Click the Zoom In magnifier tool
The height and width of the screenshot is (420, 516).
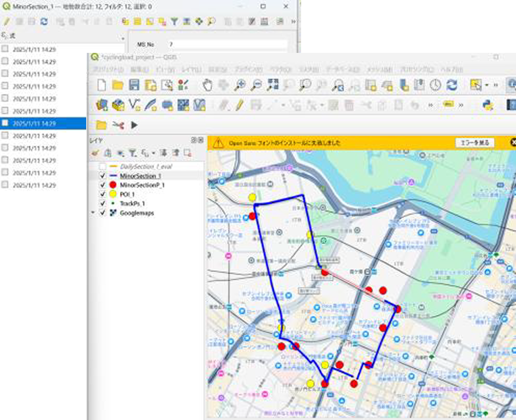click(240, 86)
